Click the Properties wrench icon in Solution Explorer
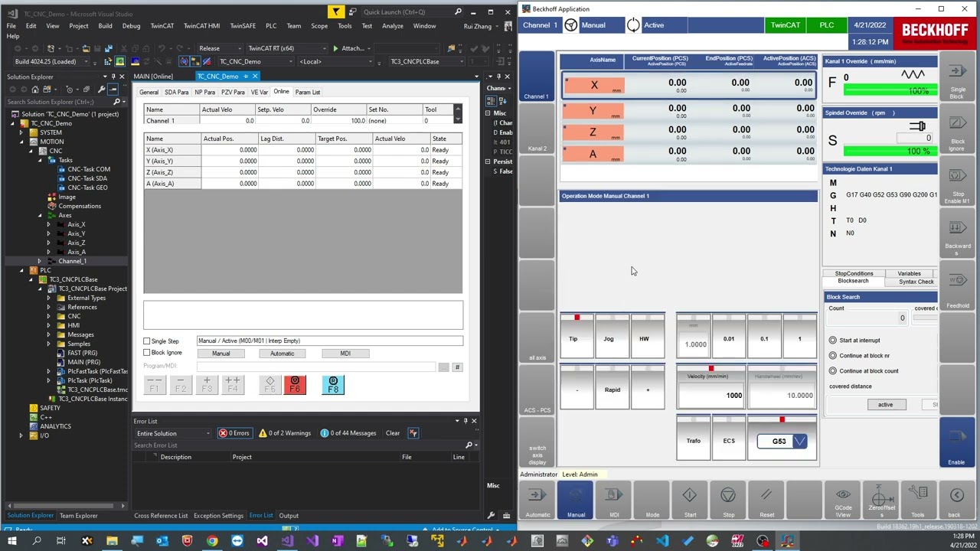Screen dimensions: 980x551 (101, 90)
